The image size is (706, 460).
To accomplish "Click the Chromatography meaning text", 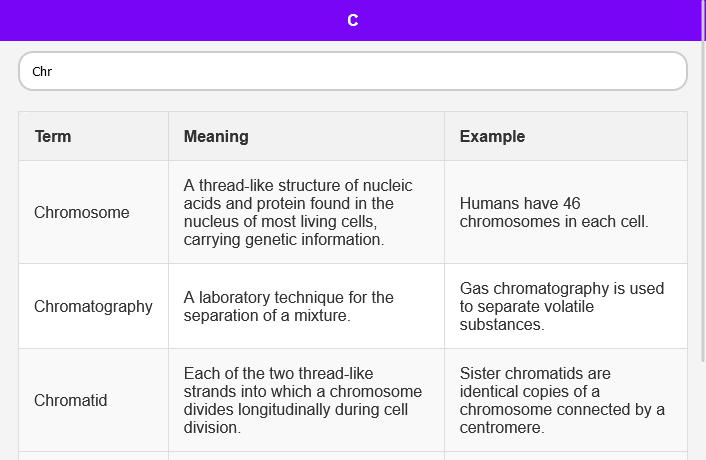I will (290, 306).
